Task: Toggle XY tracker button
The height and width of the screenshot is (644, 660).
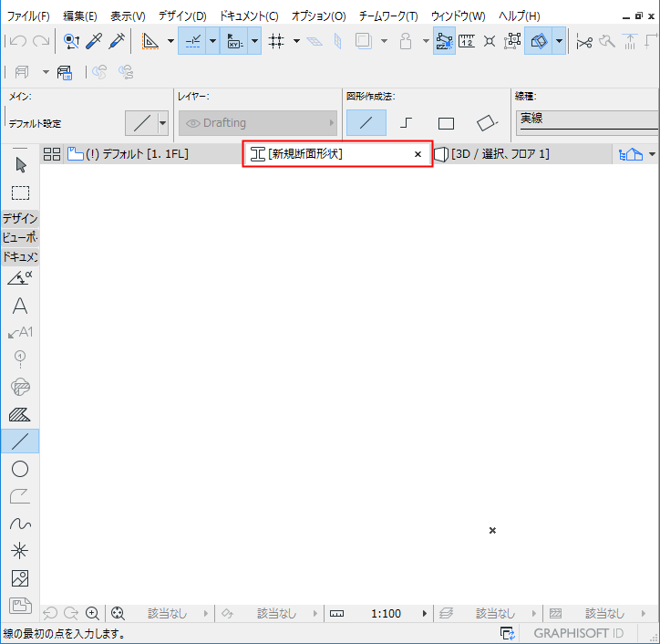Action: 234,41
